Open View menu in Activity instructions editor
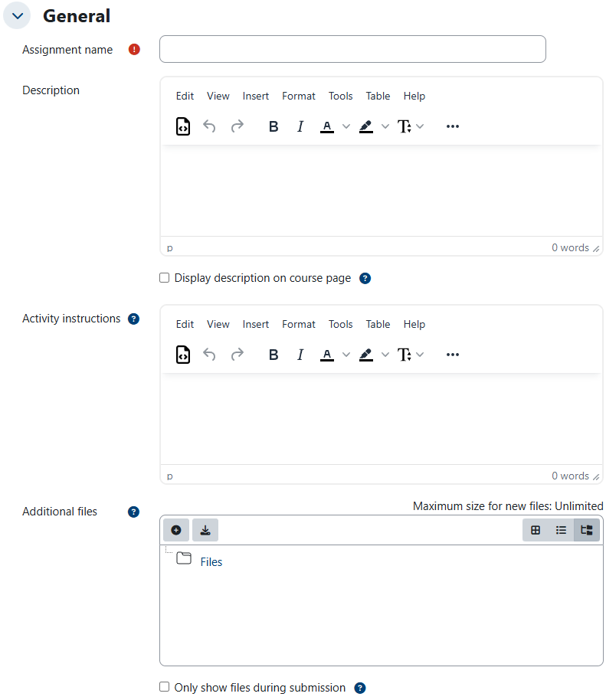The image size is (606, 700). (218, 324)
